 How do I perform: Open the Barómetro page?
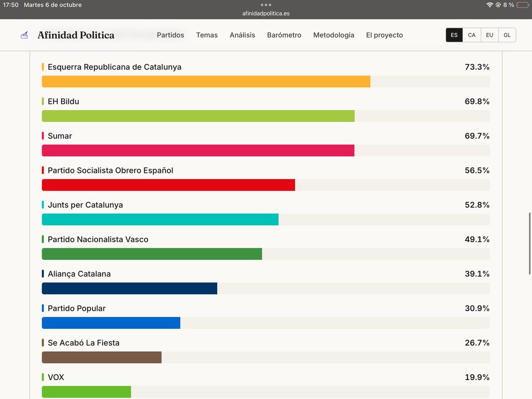pos(284,35)
